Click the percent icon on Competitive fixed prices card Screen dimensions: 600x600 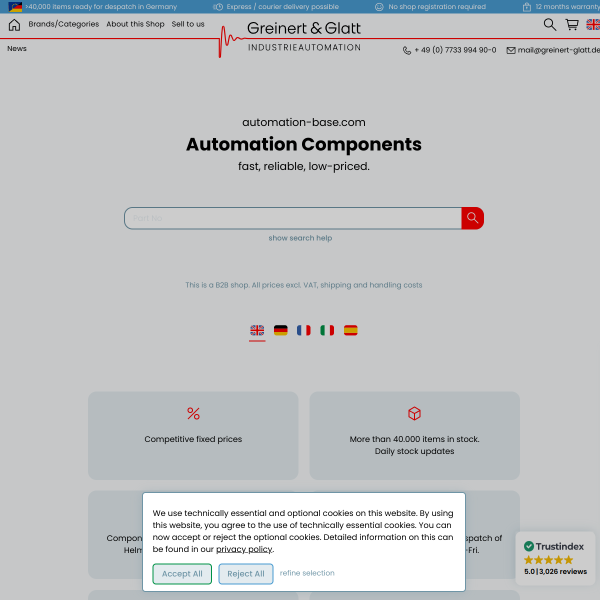click(x=193, y=413)
